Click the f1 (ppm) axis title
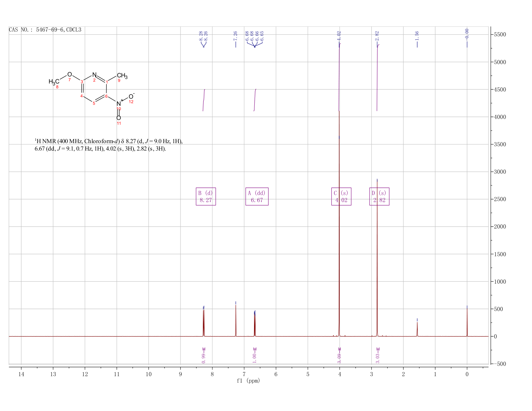The image size is (532, 411). [x=248, y=381]
